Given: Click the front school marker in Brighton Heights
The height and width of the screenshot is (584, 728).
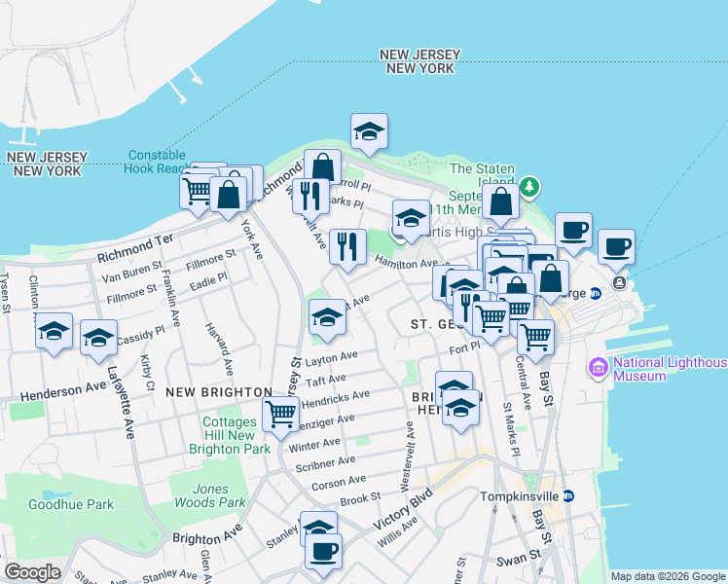Looking at the screenshot, I should pos(460,408).
